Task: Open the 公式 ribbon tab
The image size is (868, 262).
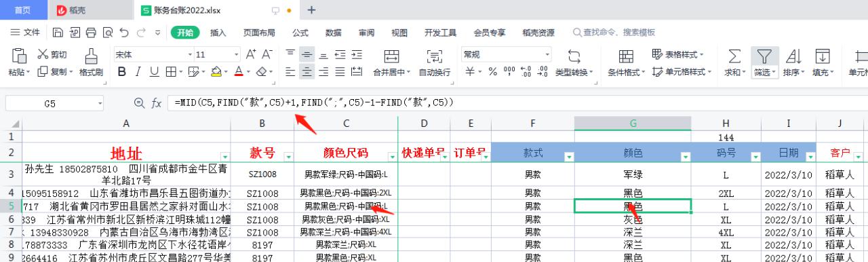Action: [300, 33]
